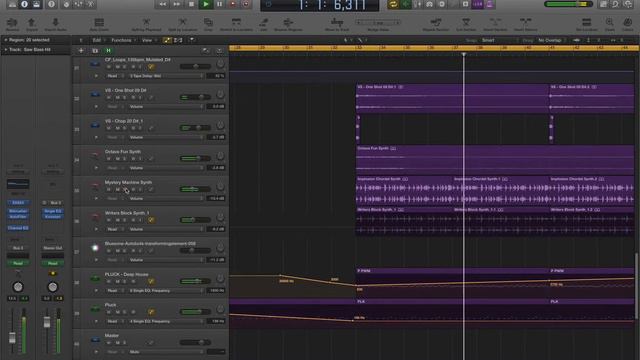Click the Crop toolbar icon
The image size is (640, 360).
[x=208, y=24]
